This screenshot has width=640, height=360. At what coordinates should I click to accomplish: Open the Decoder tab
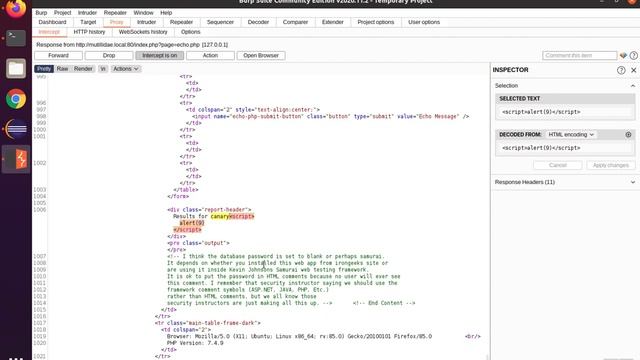258,22
